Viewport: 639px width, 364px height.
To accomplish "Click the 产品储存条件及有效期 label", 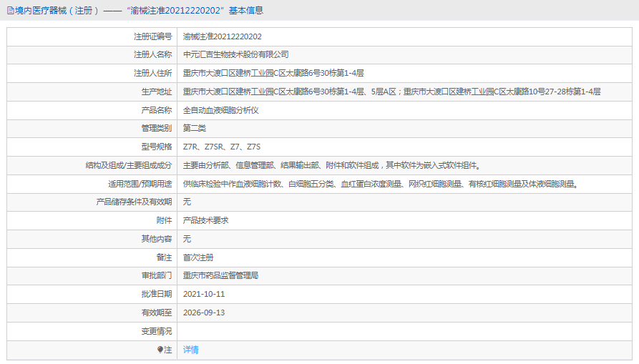I will click(x=134, y=202).
